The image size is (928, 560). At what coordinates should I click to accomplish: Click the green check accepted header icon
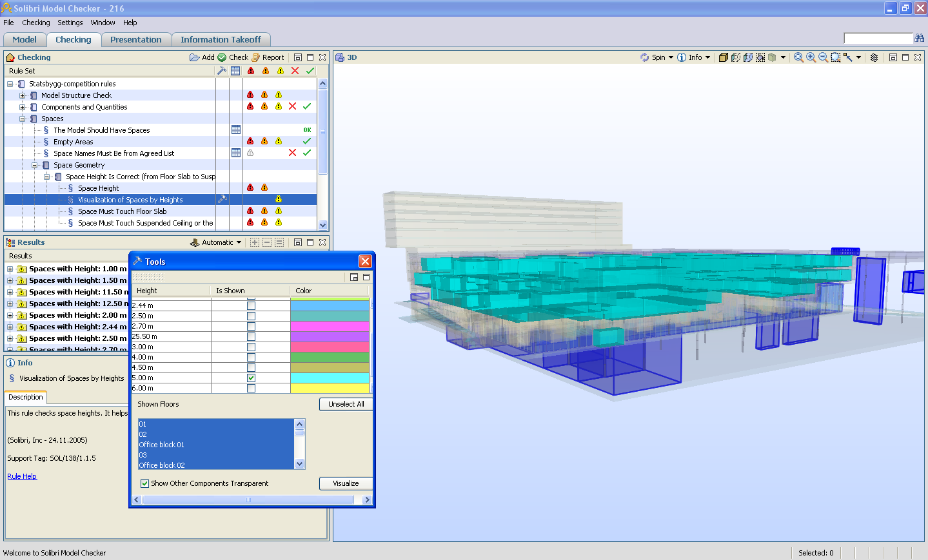(x=310, y=71)
